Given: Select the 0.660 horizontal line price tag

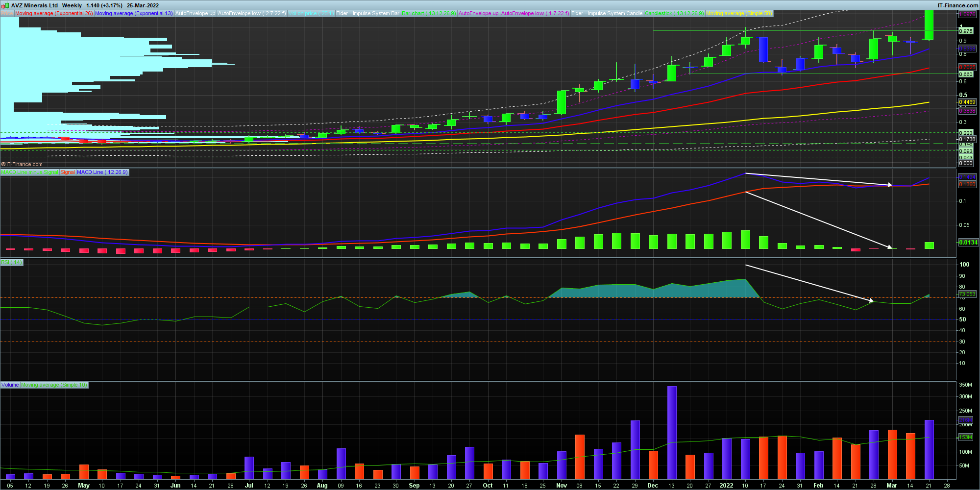Looking at the screenshot, I should 966,74.
